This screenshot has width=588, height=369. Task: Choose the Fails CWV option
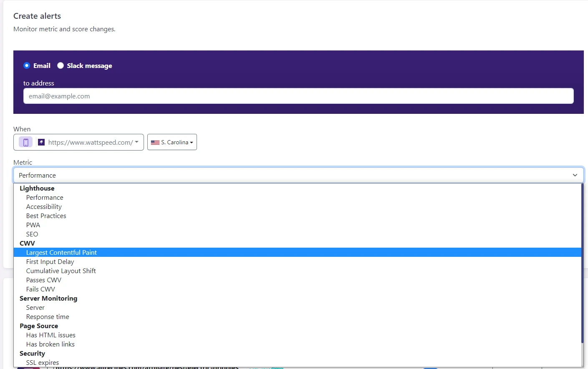298,289
